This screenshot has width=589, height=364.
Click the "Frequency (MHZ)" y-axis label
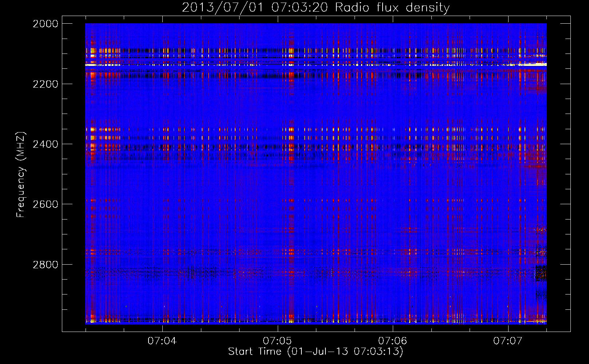coord(21,175)
